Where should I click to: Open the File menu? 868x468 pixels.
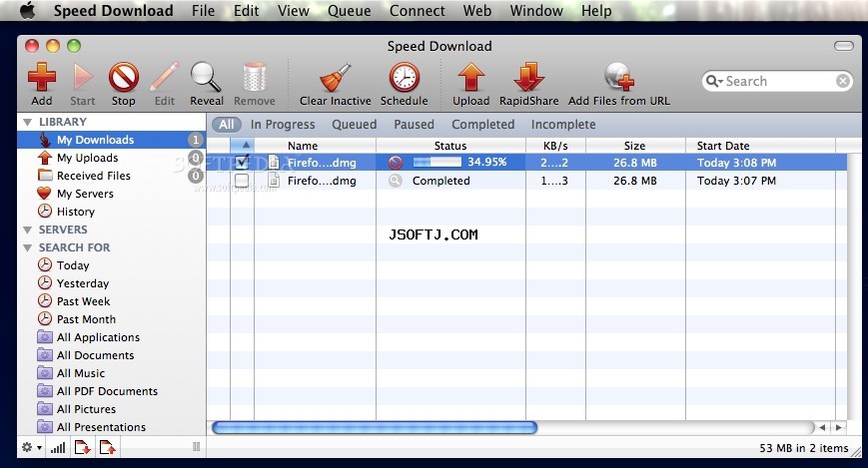coord(203,11)
